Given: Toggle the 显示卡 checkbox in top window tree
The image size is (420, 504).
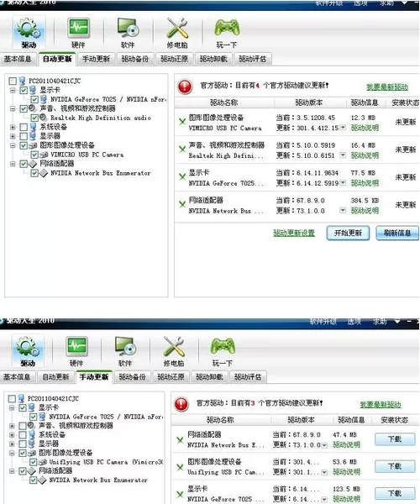Looking at the screenshot, I should 24,90.
